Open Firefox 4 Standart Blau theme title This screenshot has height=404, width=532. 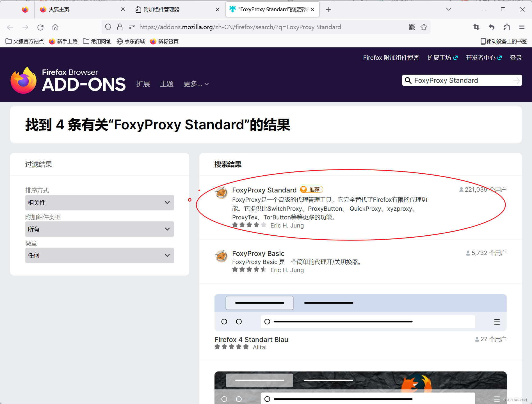click(251, 340)
